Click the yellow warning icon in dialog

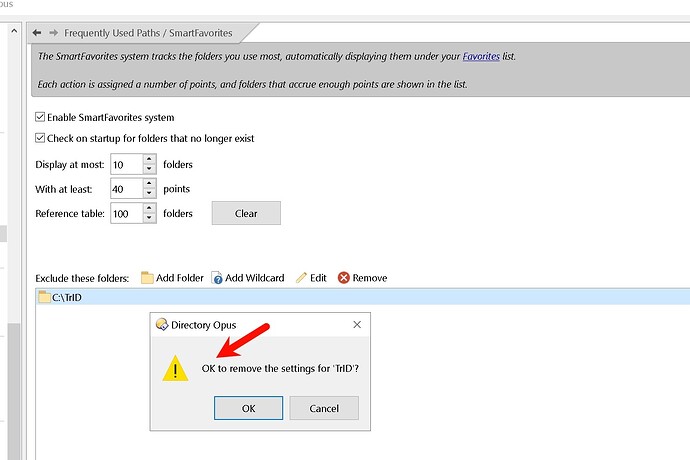[176, 369]
